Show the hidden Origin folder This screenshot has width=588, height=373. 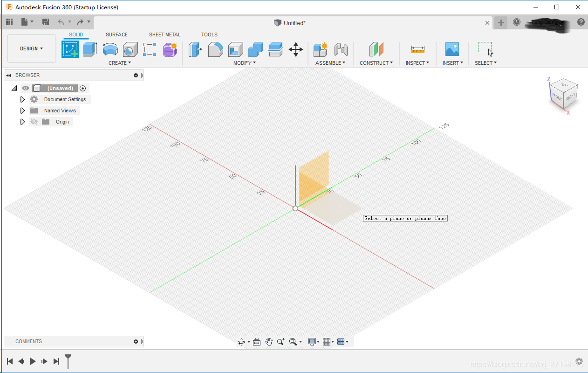[x=34, y=122]
